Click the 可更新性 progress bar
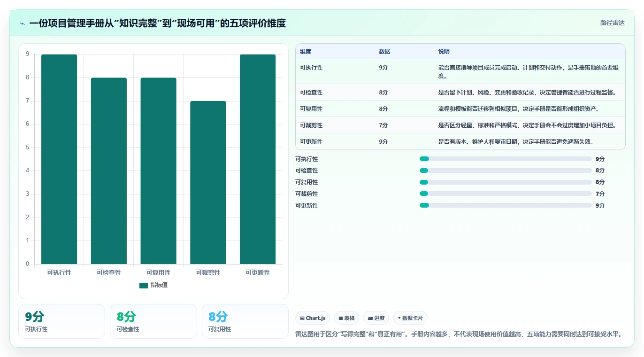Viewport: 644px width, 357px height. coord(506,205)
